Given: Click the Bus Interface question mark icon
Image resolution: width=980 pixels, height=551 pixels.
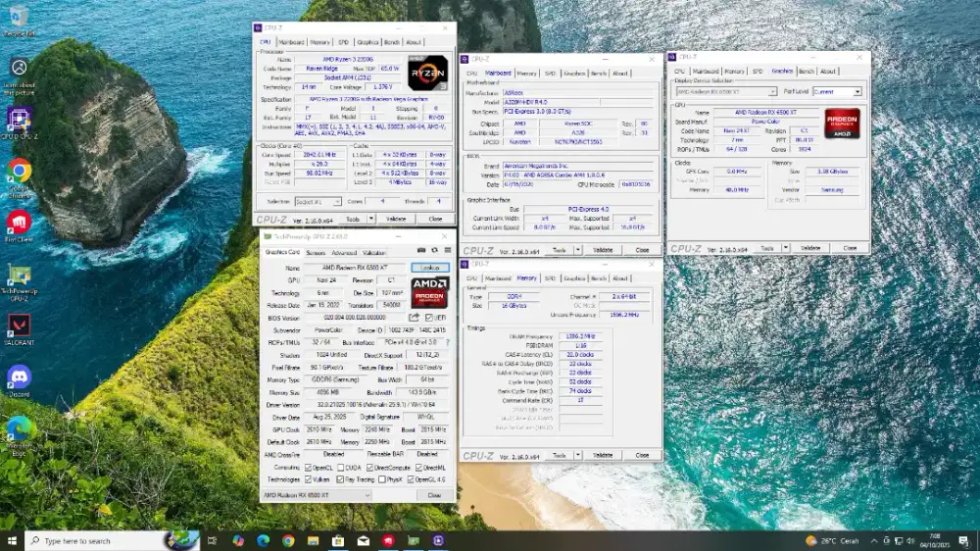Looking at the screenshot, I should pyautogui.click(x=447, y=342).
